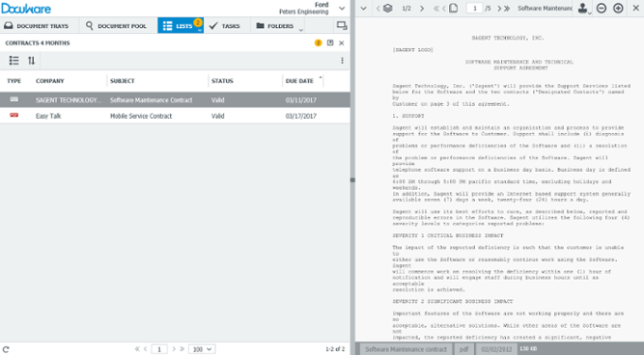The height and width of the screenshot is (355, 644).
Task: Click the pages icon in viewer toolbar
Action: 454,9
